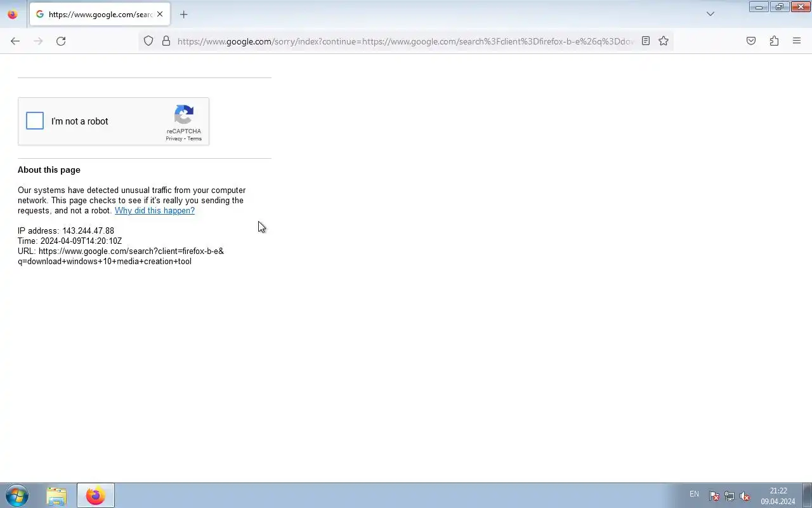Open the volume speaker tray icon
Viewport: 812px width, 508px height.
point(745,496)
